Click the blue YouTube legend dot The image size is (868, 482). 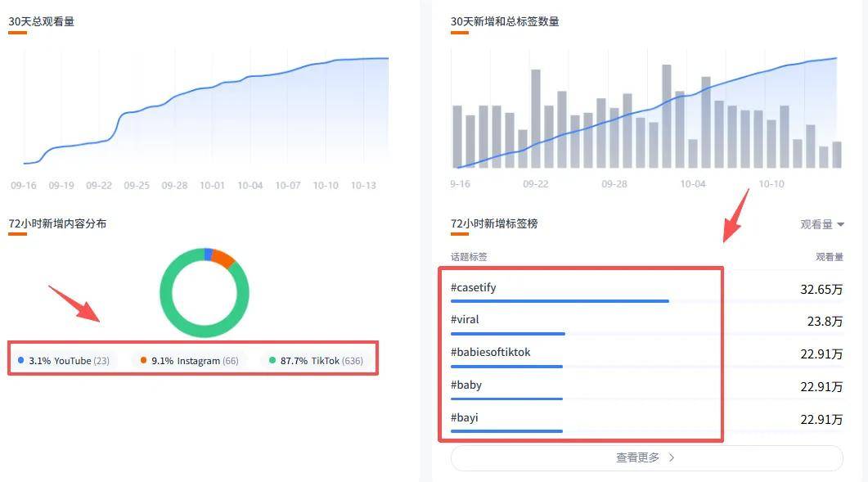pos(21,360)
